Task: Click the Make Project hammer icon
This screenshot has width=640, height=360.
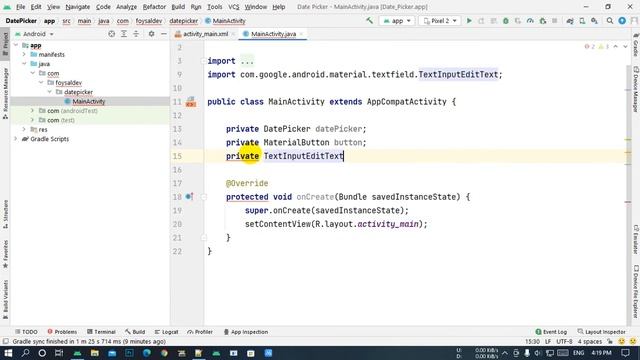Action: pyautogui.click(x=369, y=20)
